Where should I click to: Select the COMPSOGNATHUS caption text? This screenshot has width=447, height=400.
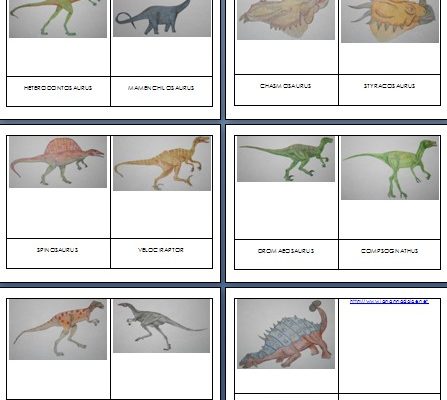389,251
